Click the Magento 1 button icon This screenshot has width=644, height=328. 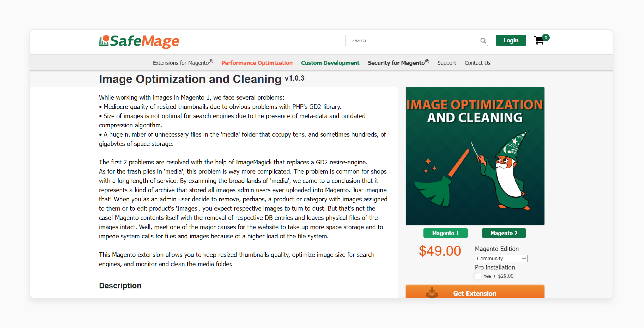tap(445, 233)
